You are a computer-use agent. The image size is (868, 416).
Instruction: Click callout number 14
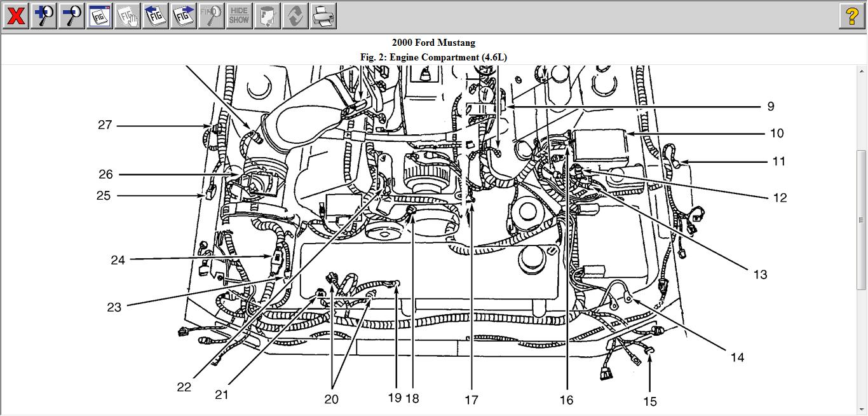tap(737, 357)
